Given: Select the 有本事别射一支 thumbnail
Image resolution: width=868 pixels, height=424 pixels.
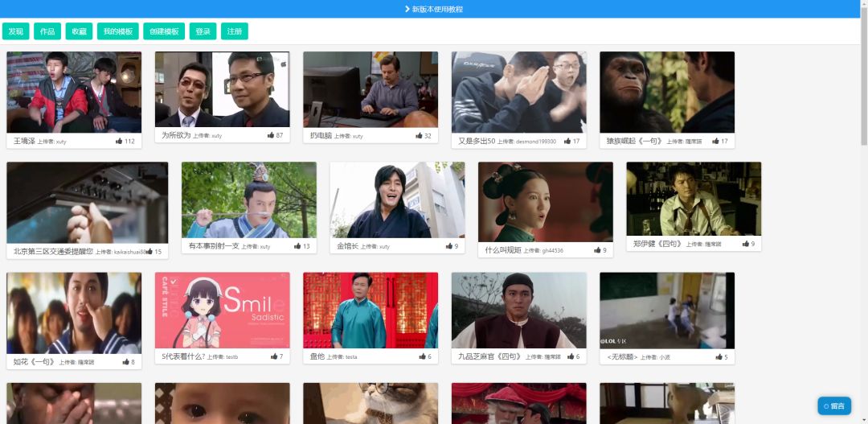Looking at the screenshot, I should click(x=249, y=200).
